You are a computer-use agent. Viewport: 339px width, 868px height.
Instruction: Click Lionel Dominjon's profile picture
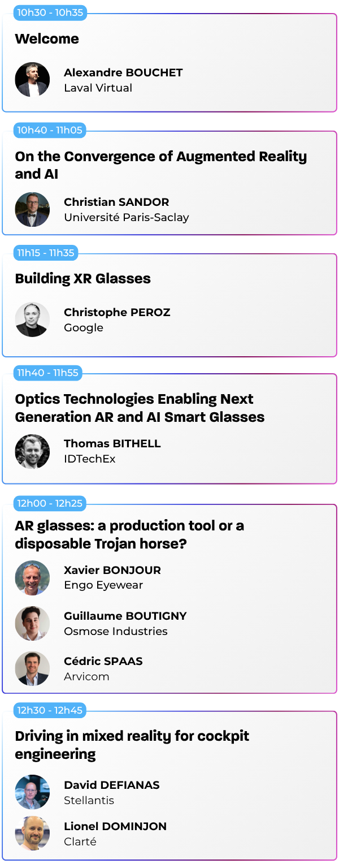click(32, 834)
